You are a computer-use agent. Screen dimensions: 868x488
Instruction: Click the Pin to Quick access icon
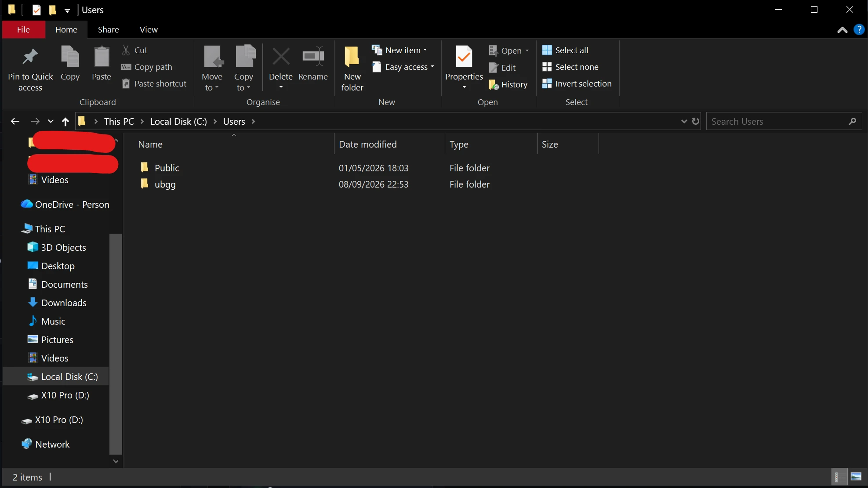click(30, 57)
